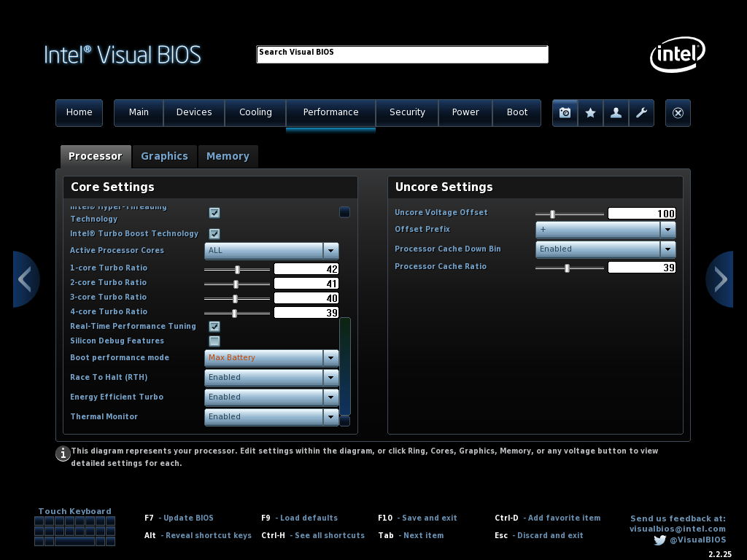Switch to the Memory tab
The height and width of the screenshot is (560, 747).
tap(228, 156)
